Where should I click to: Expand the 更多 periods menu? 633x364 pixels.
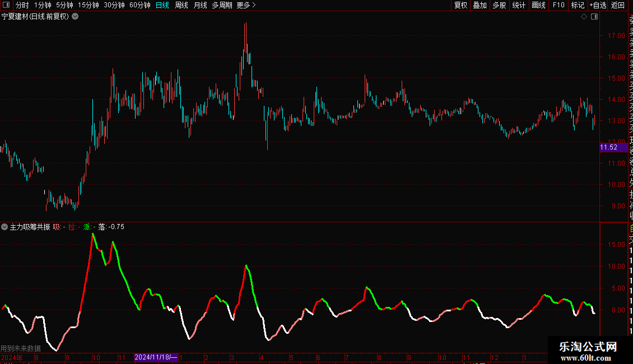[x=246, y=5]
